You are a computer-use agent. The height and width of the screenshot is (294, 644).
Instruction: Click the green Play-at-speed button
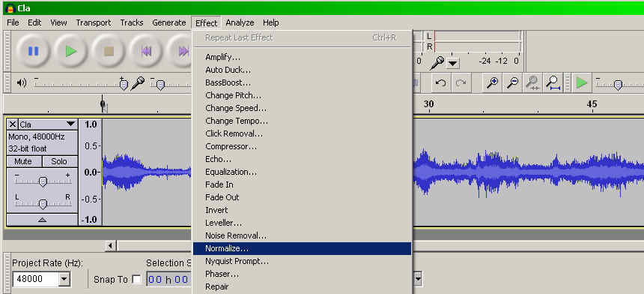(581, 83)
